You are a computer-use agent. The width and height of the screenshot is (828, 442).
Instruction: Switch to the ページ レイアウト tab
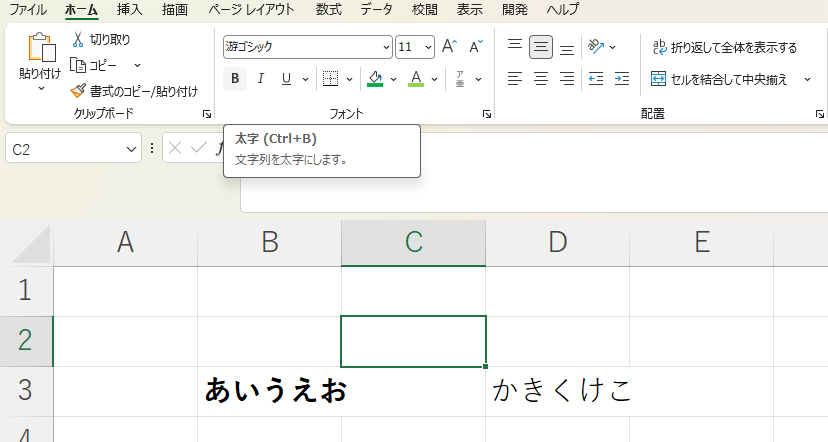tap(251, 10)
